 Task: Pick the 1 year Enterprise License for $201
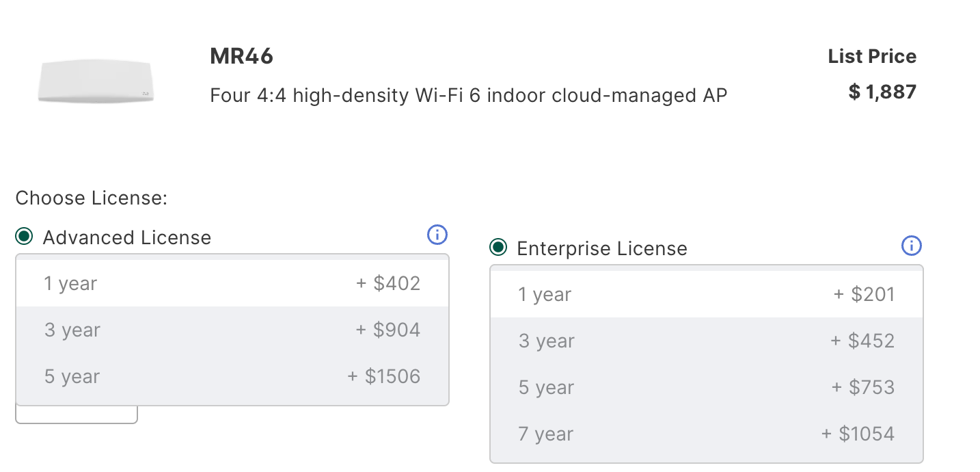coord(706,293)
